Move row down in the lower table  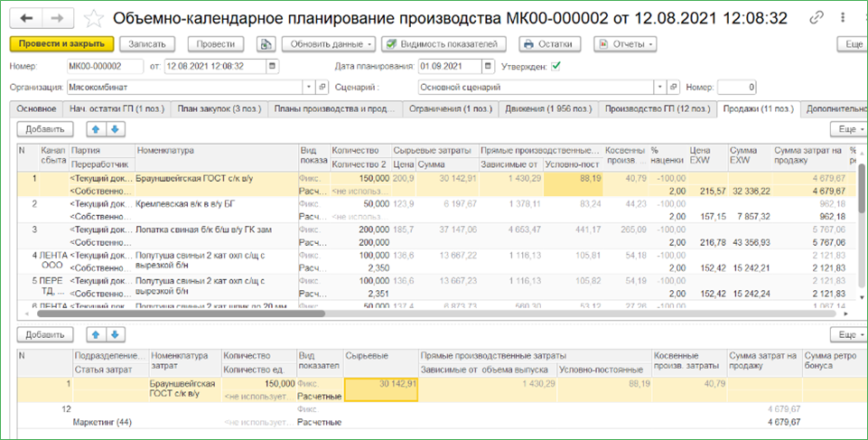point(115,334)
